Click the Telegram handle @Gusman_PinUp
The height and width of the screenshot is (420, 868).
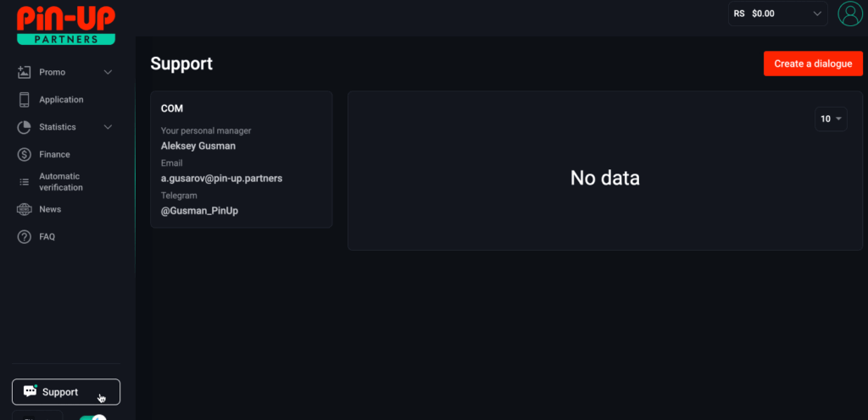(x=199, y=211)
